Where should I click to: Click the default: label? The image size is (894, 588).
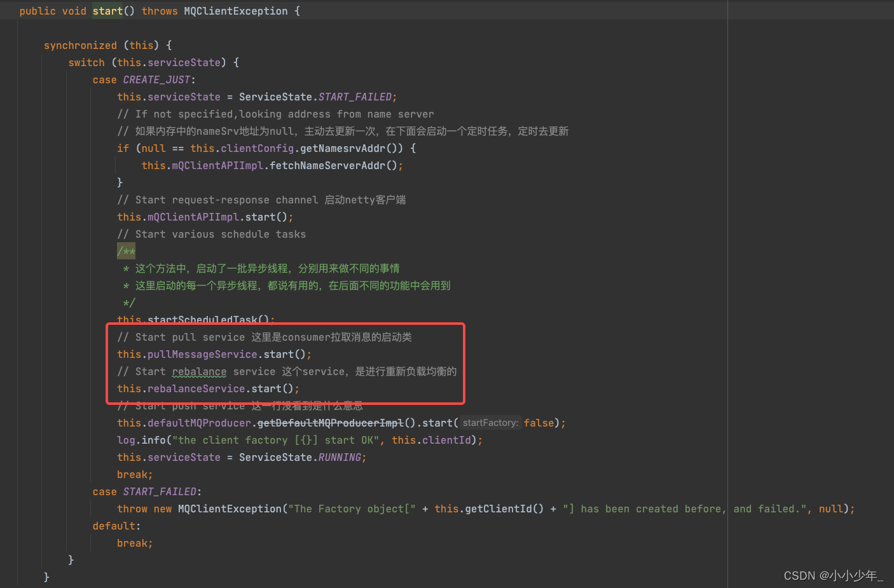coord(116,526)
